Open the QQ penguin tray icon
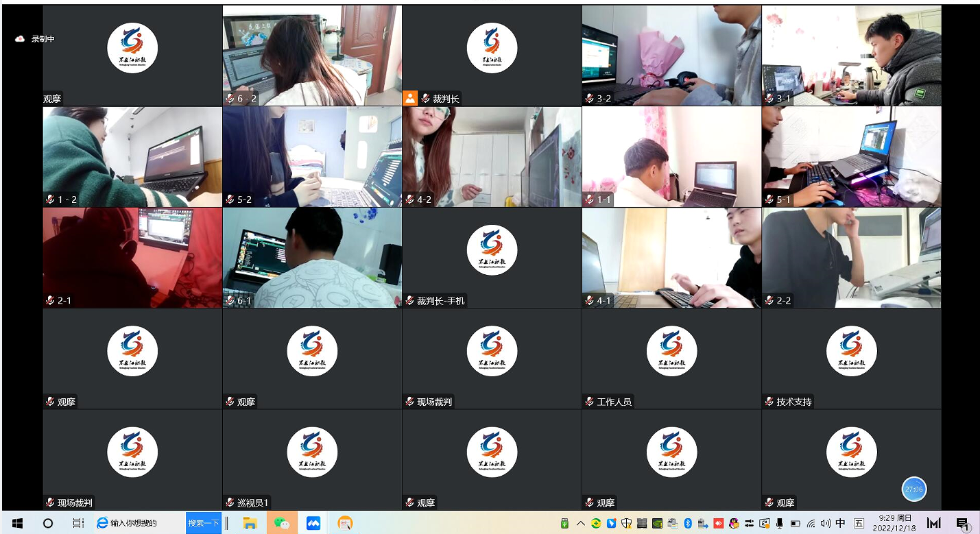Screen dimensions: 980x534 734,523
